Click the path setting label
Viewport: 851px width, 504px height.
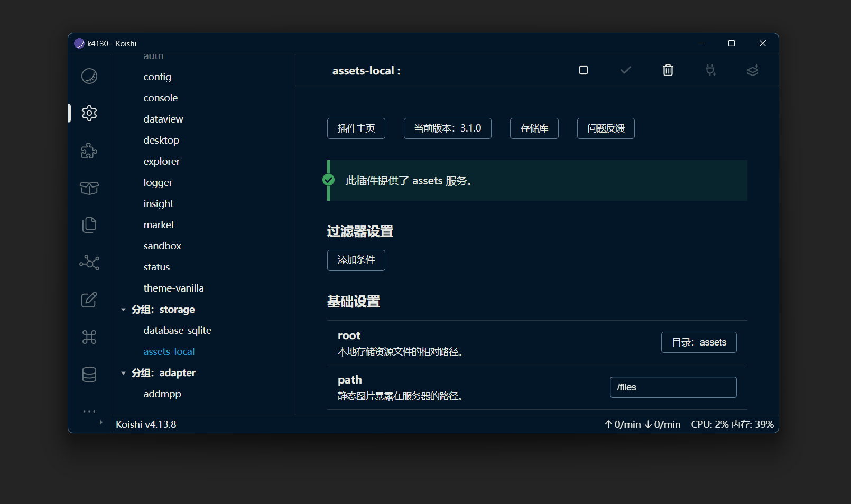click(350, 380)
